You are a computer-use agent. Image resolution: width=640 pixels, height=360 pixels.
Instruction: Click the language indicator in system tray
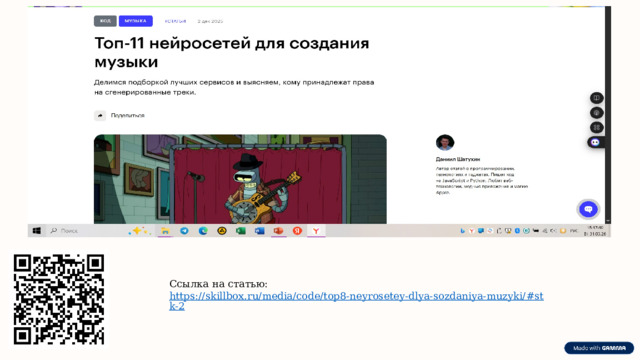(573, 231)
